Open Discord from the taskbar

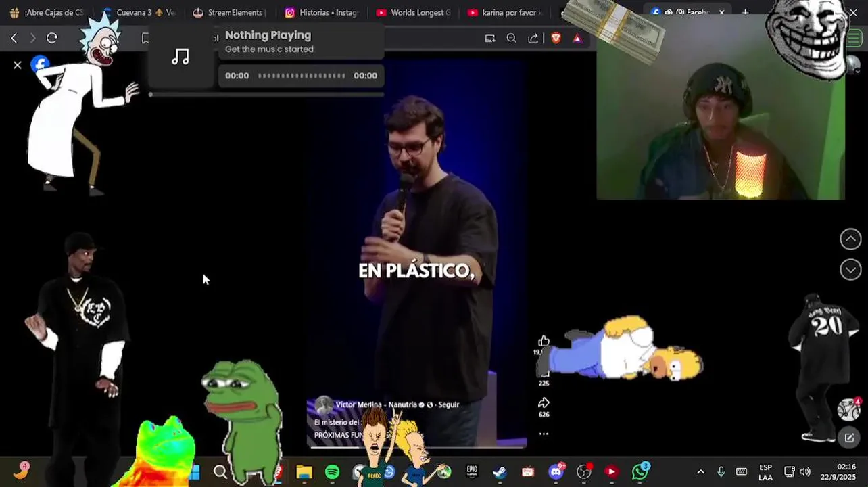[x=556, y=471]
